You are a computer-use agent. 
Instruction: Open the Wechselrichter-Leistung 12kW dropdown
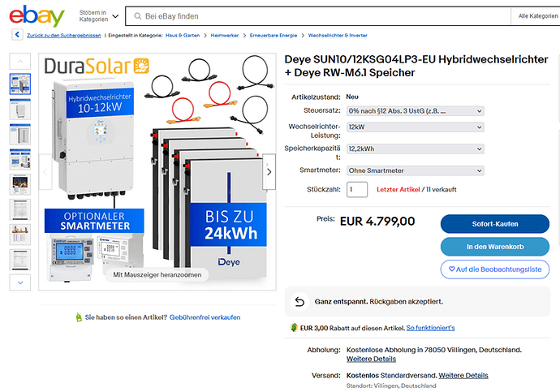pyautogui.click(x=416, y=127)
